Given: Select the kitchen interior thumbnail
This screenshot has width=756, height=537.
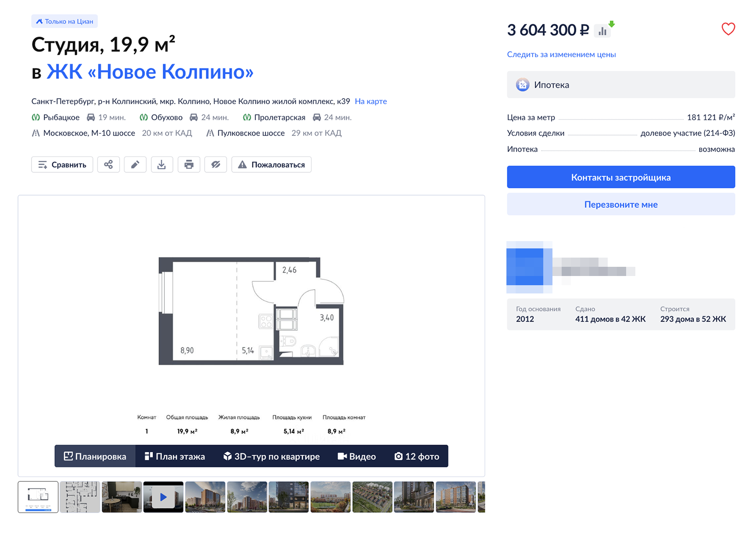Looking at the screenshot, I should pyautogui.click(x=122, y=497).
